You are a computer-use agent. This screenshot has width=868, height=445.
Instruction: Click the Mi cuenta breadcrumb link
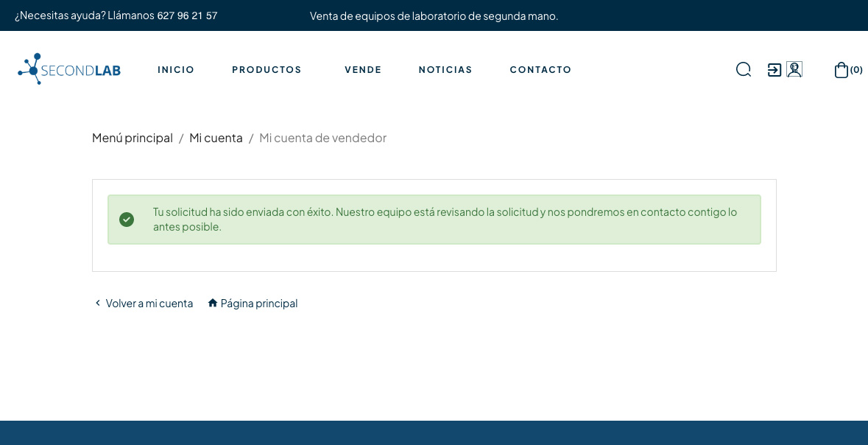(216, 138)
